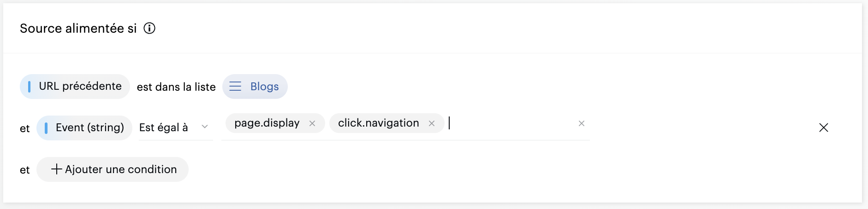Clear all values in the event field

(x=582, y=123)
